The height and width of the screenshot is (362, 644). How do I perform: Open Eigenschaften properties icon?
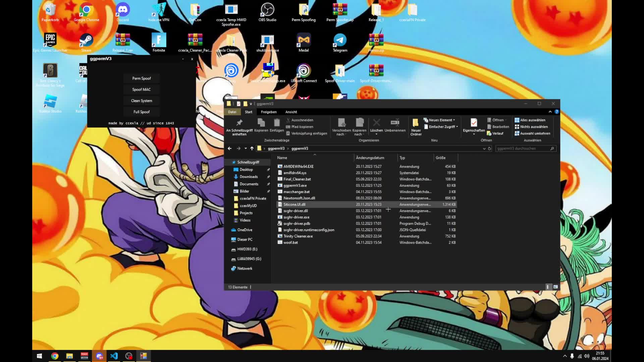(474, 123)
